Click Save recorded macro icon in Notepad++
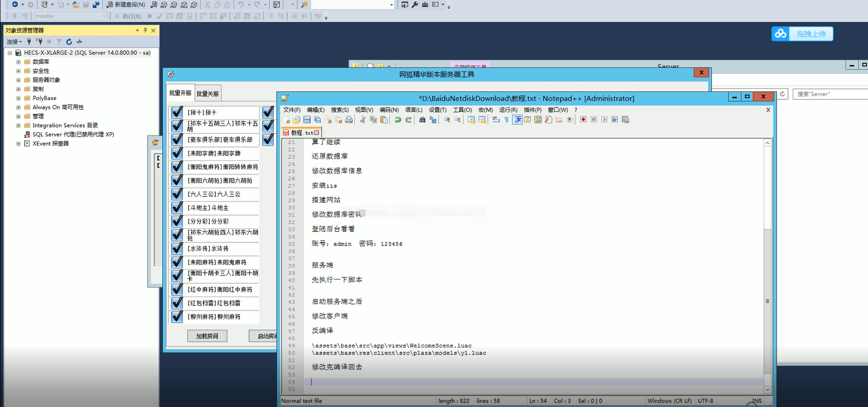The height and width of the screenshot is (407, 868). click(626, 119)
